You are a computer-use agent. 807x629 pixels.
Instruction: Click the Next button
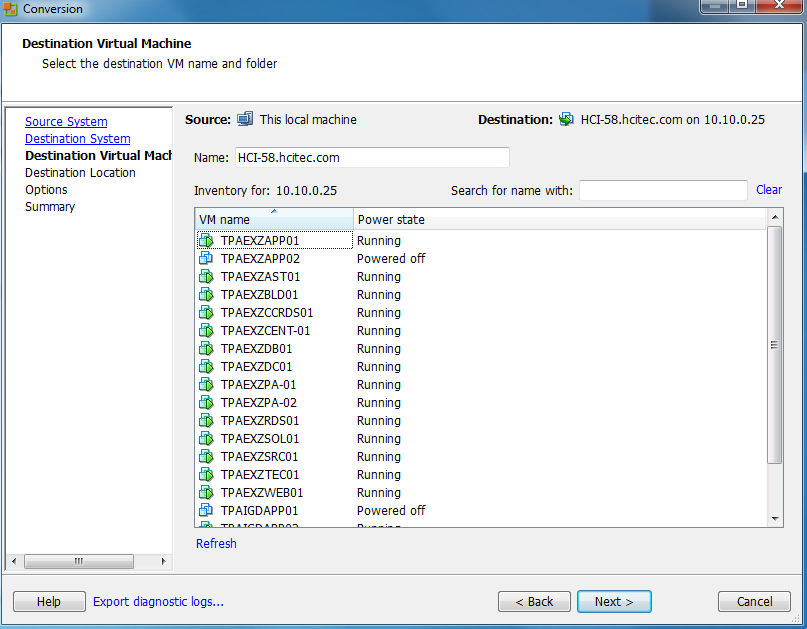click(613, 601)
